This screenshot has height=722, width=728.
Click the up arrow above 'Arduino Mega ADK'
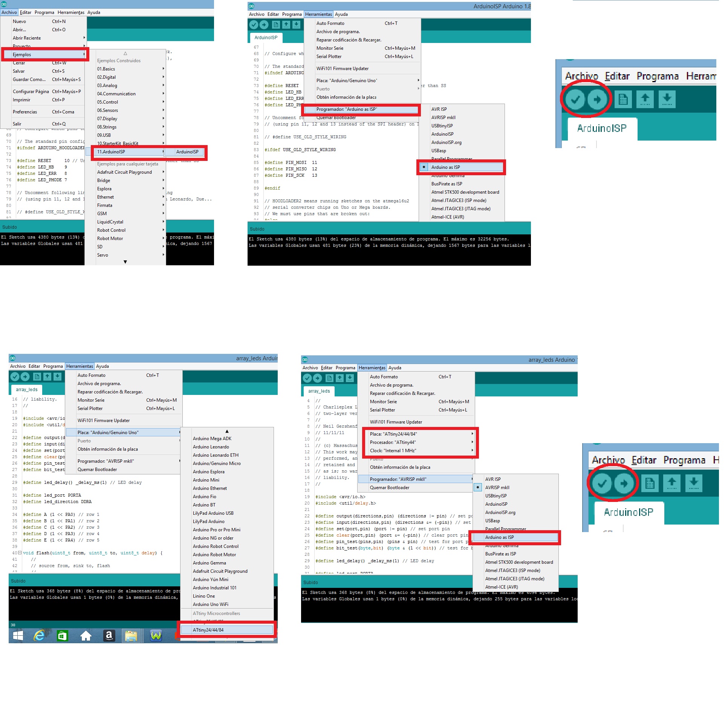pyautogui.click(x=227, y=431)
